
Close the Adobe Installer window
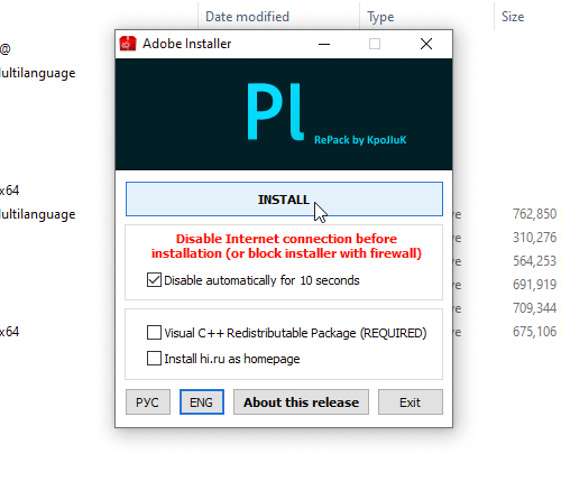click(x=426, y=44)
